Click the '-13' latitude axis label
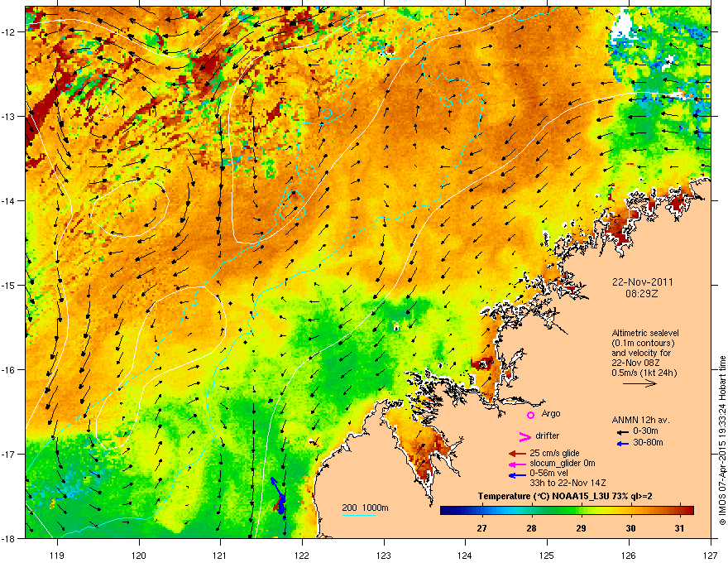This screenshot has width=728, height=563. click(x=8, y=117)
